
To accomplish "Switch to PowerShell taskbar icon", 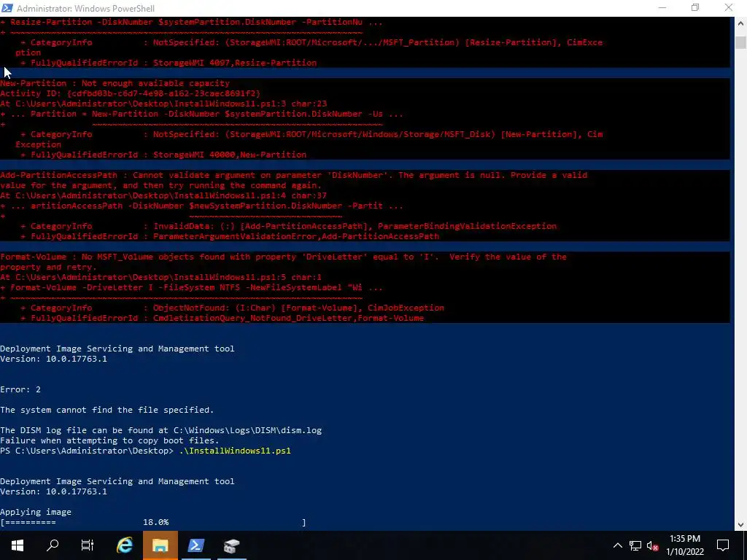I will (x=196, y=545).
